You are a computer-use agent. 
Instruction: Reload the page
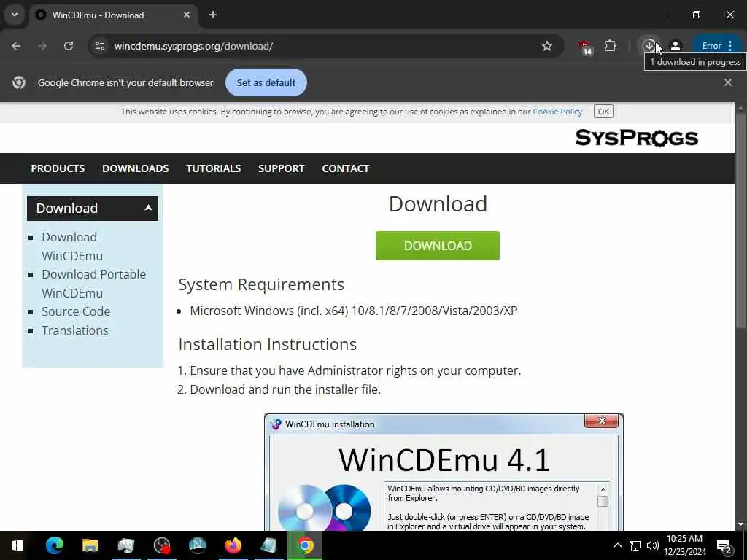coord(69,46)
